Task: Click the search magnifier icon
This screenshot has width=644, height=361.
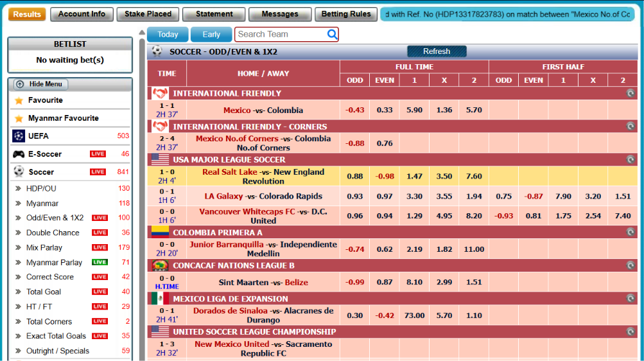Action: tap(332, 34)
